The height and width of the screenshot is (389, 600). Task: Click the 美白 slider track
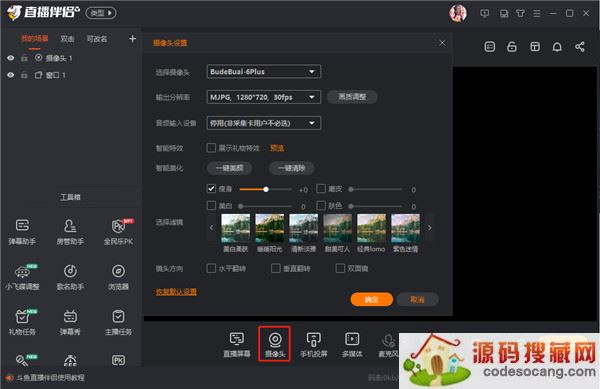pos(265,206)
